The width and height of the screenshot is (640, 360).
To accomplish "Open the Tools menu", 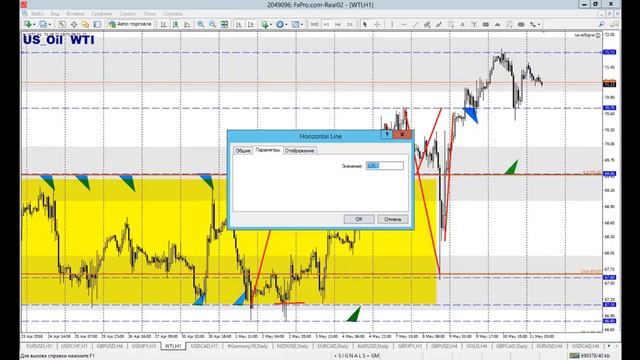I will 127,13.
